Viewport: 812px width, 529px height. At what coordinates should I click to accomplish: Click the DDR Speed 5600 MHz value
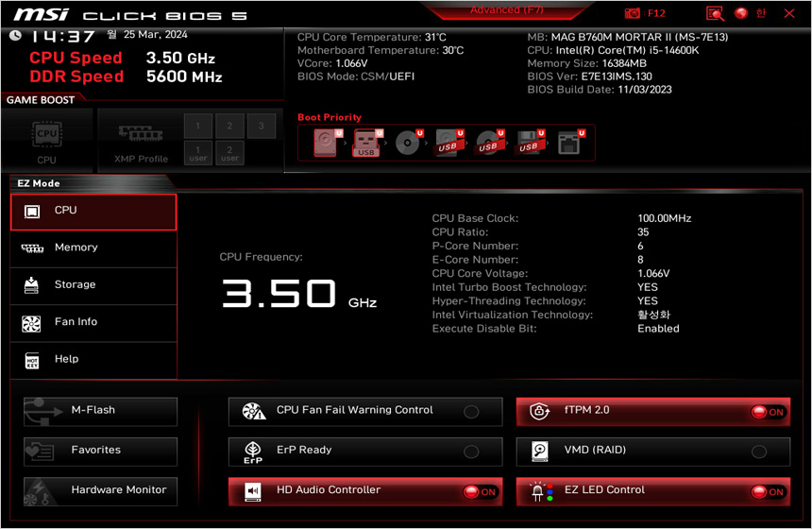184,77
